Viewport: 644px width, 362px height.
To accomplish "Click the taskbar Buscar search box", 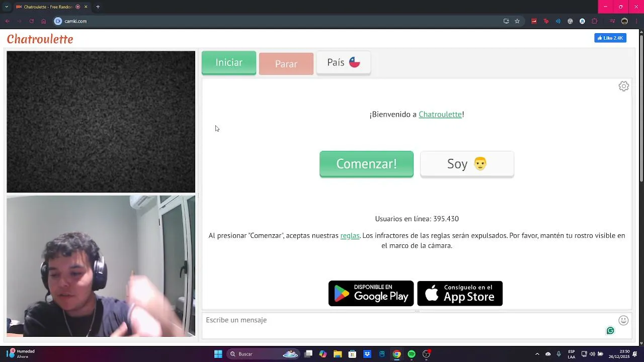I will [264, 354].
